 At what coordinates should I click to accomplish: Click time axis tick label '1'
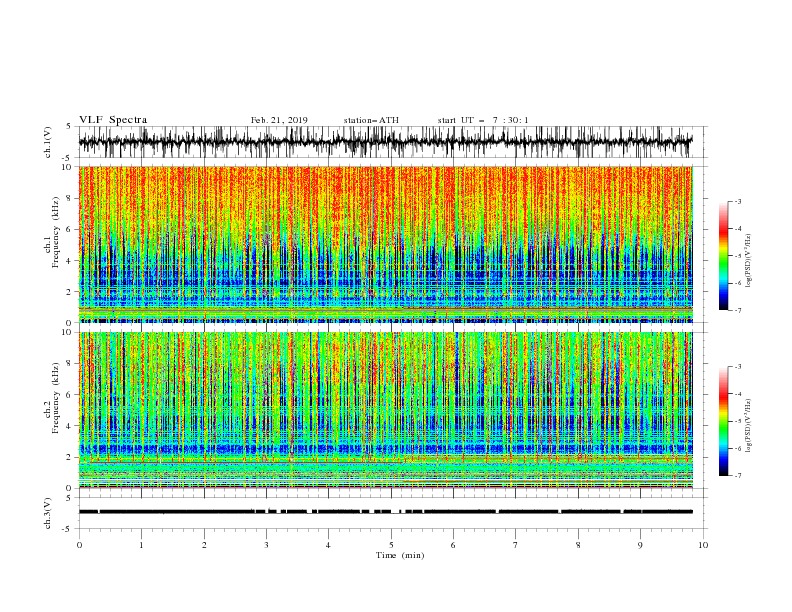(x=141, y=545)
